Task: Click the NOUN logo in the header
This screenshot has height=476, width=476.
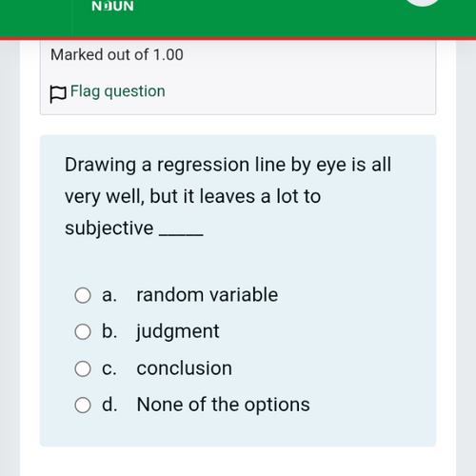Action: [x=112, y=6]
